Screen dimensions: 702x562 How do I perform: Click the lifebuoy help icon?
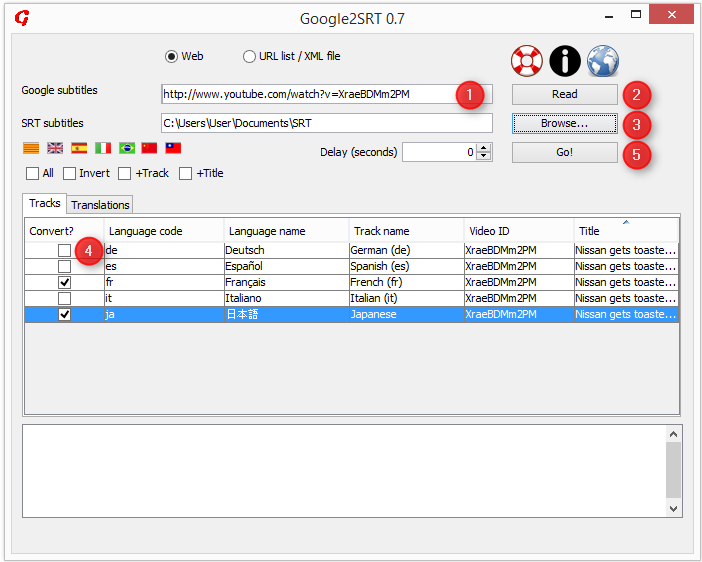click(x=526, y=61)
